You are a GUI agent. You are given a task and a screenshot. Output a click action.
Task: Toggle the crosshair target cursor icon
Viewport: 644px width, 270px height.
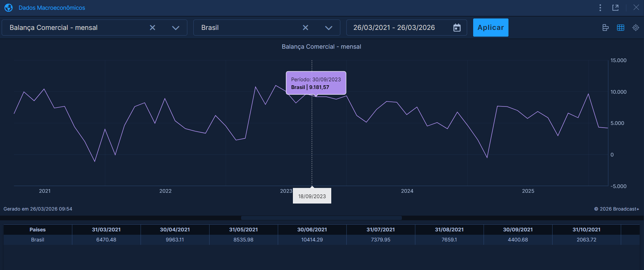coord(636,28)
